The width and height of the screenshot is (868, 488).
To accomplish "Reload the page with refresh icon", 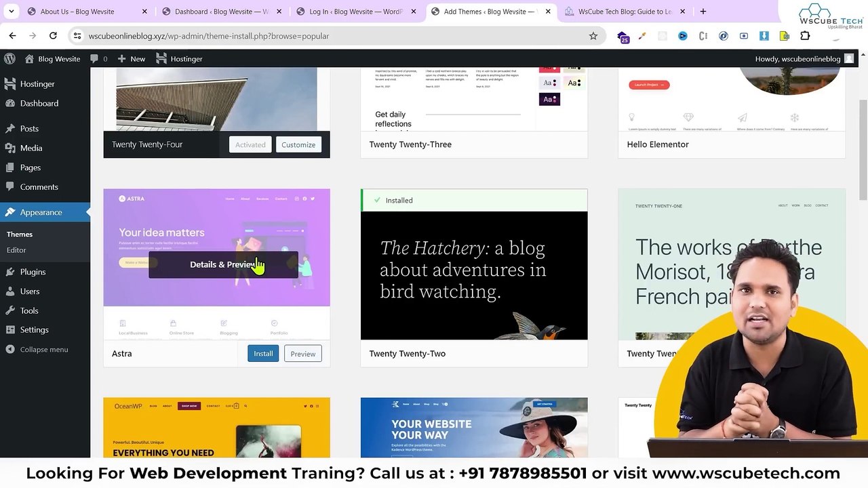I will 53,36.
